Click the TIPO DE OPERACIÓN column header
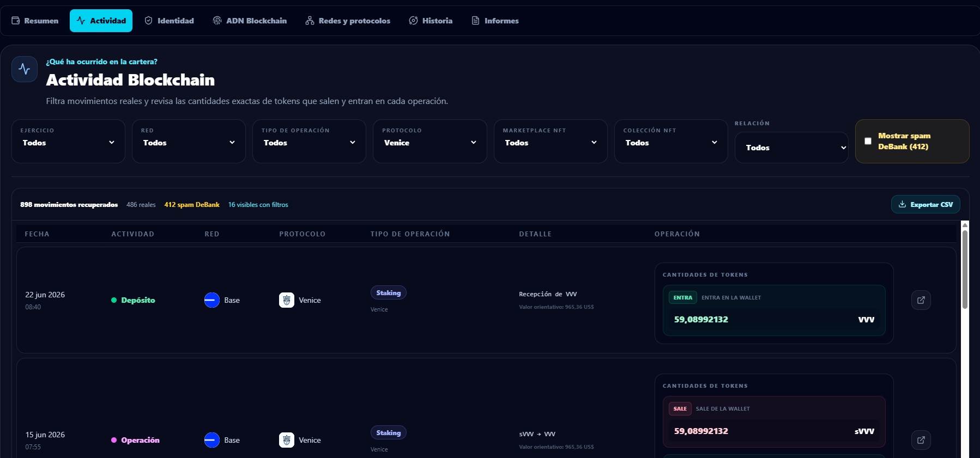The height and width of the screenshot is (458, 980). (x=410, y=234)
